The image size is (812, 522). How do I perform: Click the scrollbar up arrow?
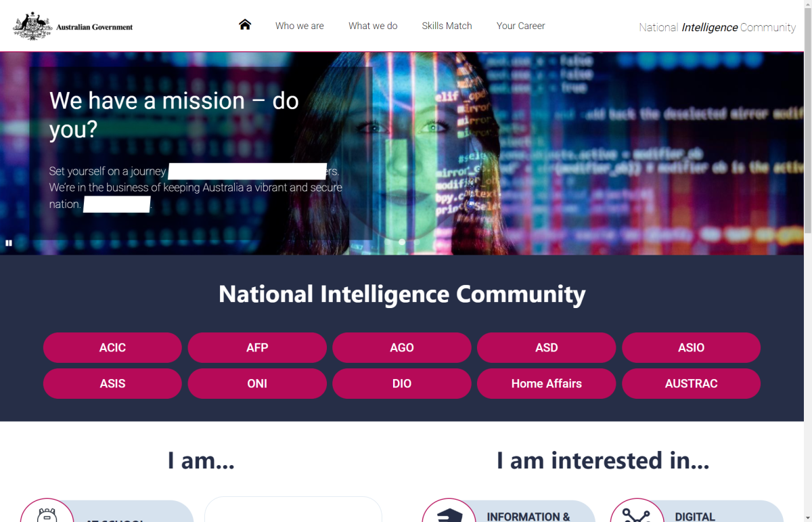tap(807, 5)
